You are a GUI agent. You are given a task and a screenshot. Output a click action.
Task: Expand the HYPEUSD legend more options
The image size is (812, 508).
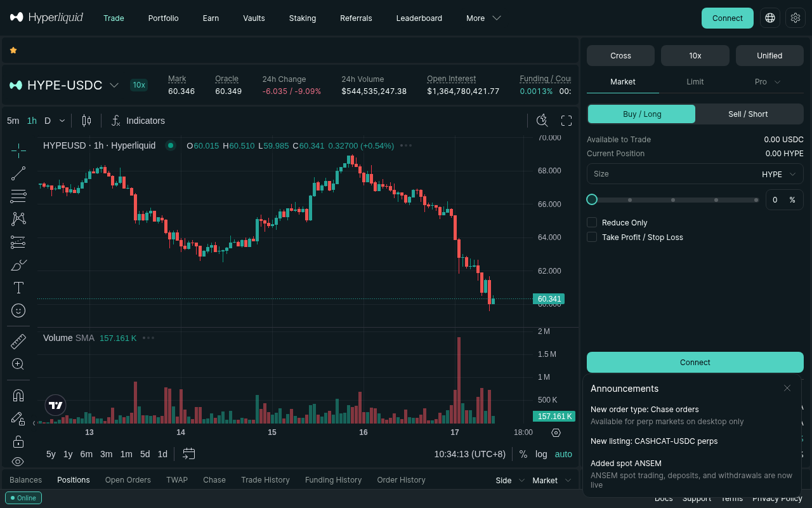(x=406, y=145)
